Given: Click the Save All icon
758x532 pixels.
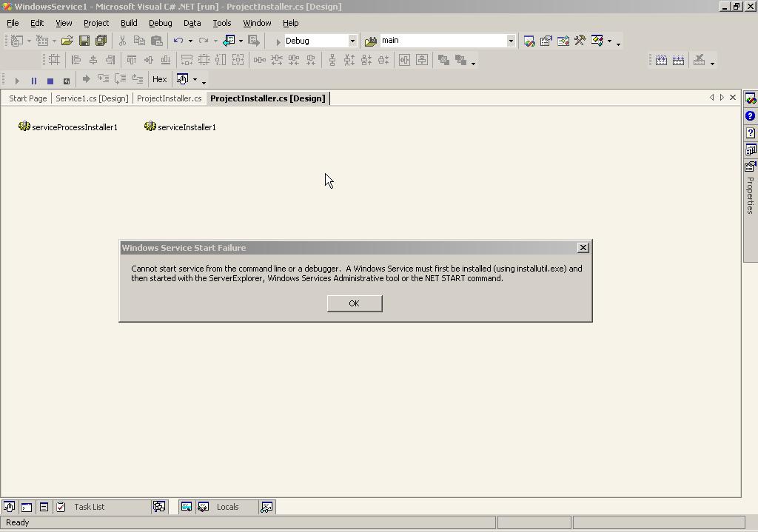Looking at the screenshot, I should pyautogui.click(x=101, y=41).
